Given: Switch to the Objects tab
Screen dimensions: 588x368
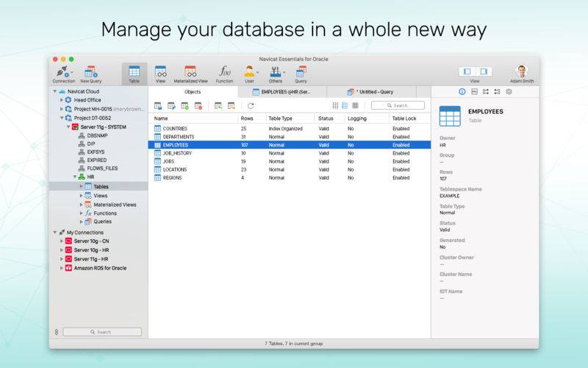Looking at the screenshot, I should coord(193,92).
